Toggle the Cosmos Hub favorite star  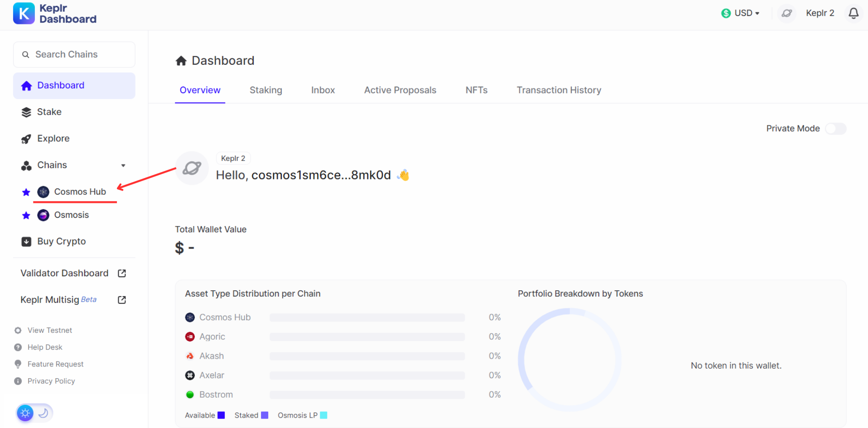pos(26,192)
